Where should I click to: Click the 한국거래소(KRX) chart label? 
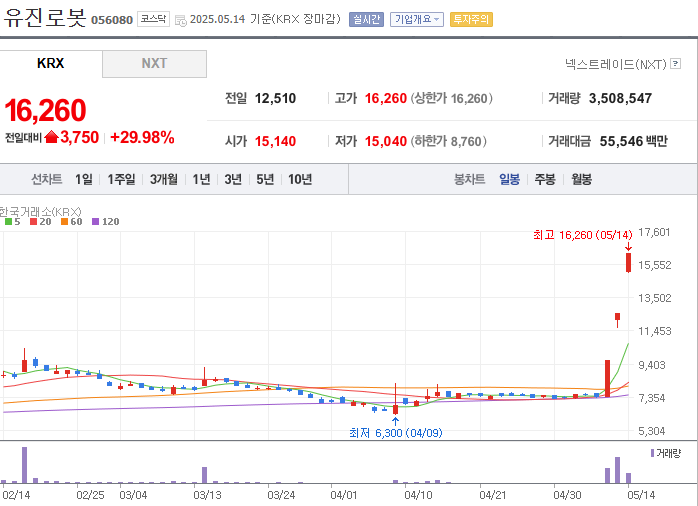coord(41,211)
